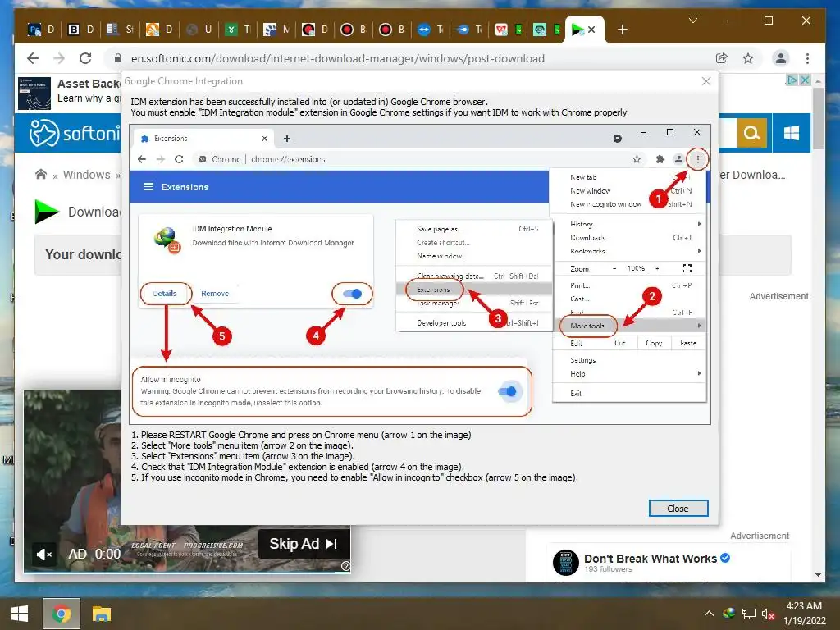Switch to the tab labeled M
The width and height of the screenshot is (840, 630).
(276, 30)
